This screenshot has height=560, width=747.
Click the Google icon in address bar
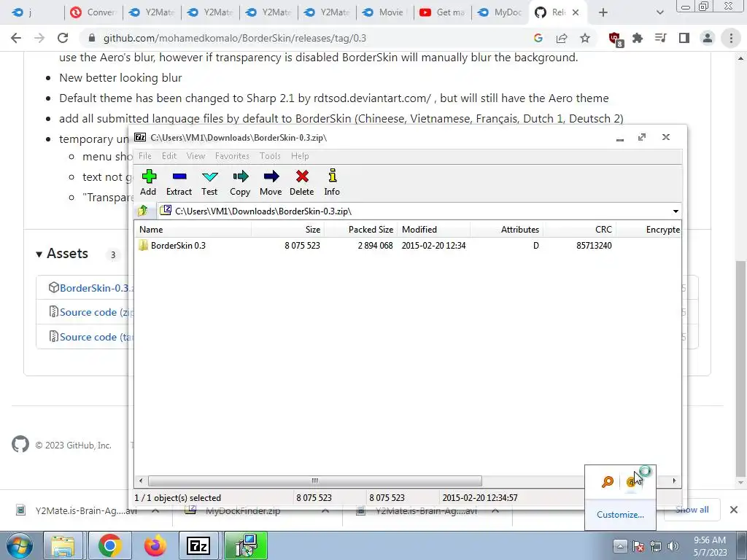click(538, 38)
